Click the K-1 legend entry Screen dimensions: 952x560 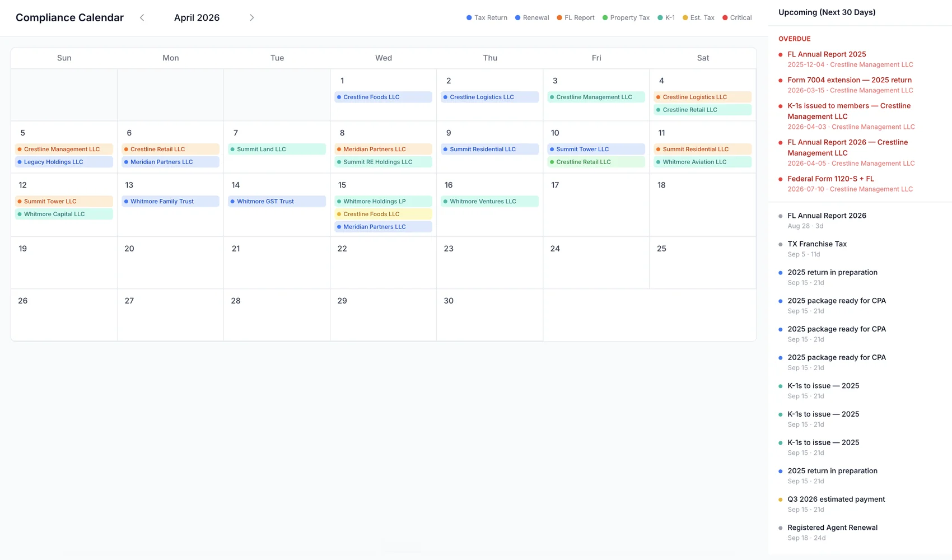(666, 18)
